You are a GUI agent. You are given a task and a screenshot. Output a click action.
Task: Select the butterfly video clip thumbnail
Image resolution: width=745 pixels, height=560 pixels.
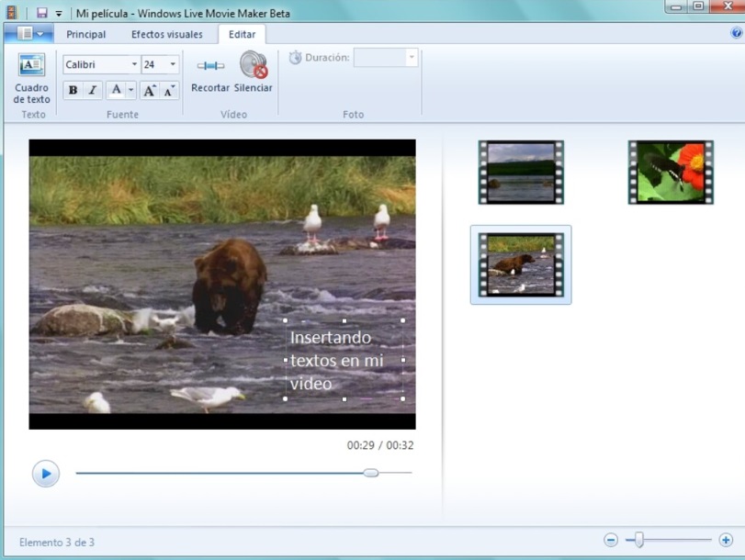[x=671, y=172]
